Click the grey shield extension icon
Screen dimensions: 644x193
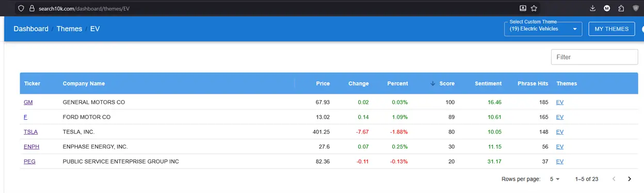pos(636,8)
